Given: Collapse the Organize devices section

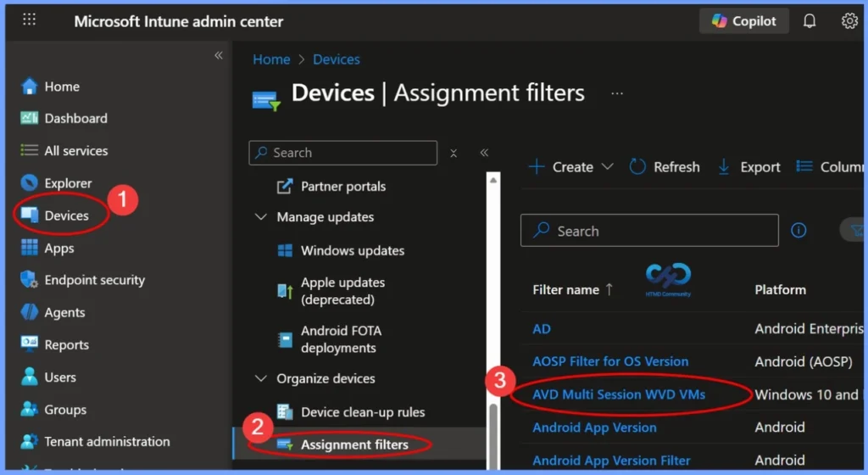Looking at the screenshot, I should tap(261, 378).
